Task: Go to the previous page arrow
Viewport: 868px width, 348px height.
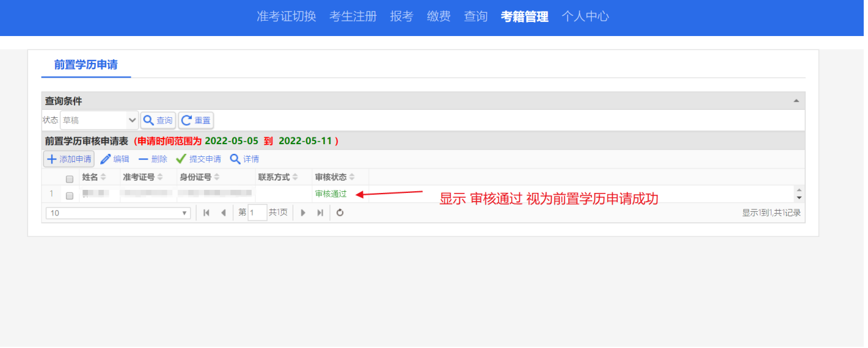Action: (223, 213)
